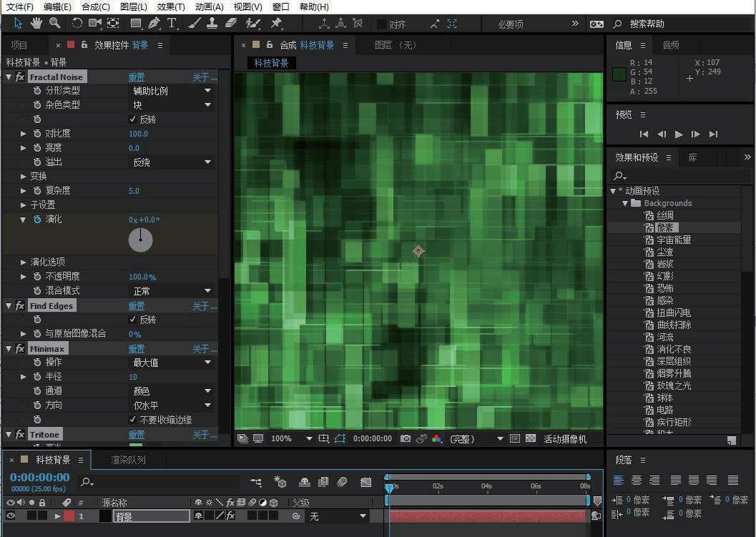Select the Eraser tool
The width and height of the screenshot is (756, 537).
pos(230,24)
